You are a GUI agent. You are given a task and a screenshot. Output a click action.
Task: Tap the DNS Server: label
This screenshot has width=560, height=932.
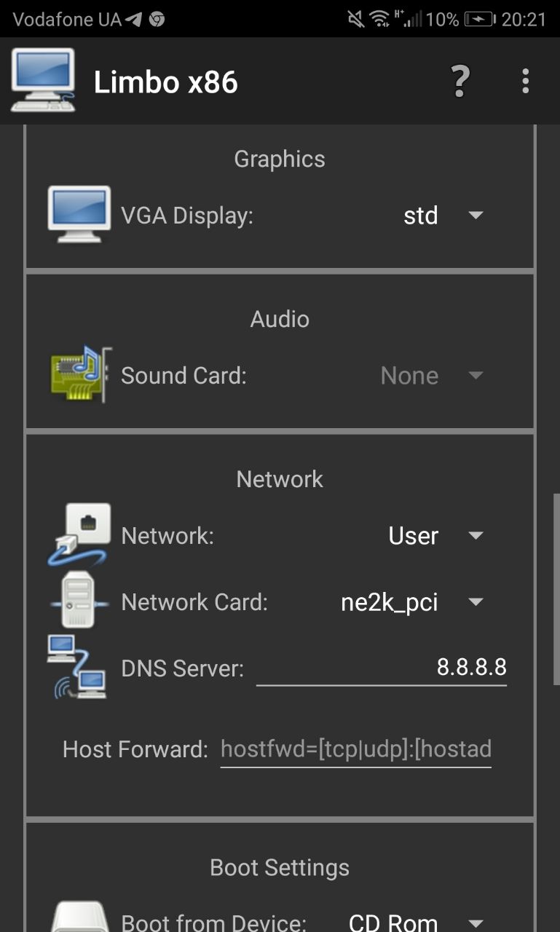pos(182,668)
